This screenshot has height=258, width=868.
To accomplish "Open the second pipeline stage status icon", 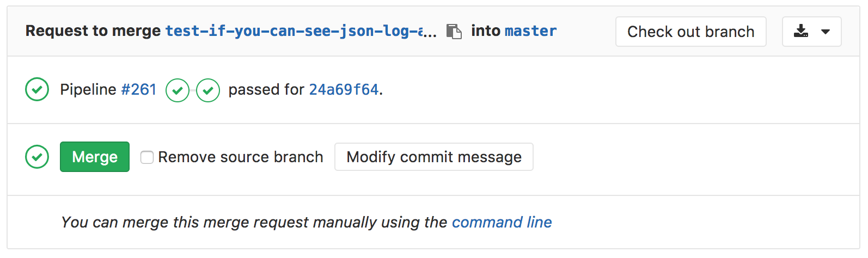I will pos(208,90).
